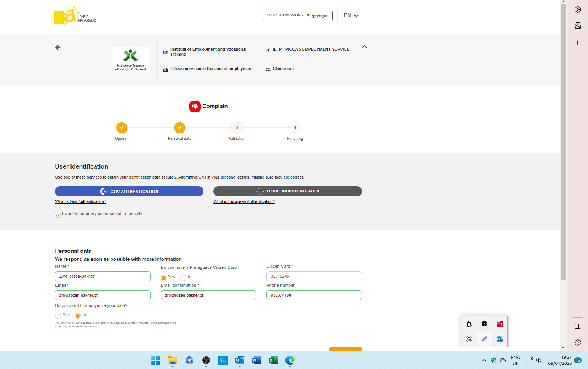Open the notification count badge
588x369 pixels.
(x=578, y=360)
